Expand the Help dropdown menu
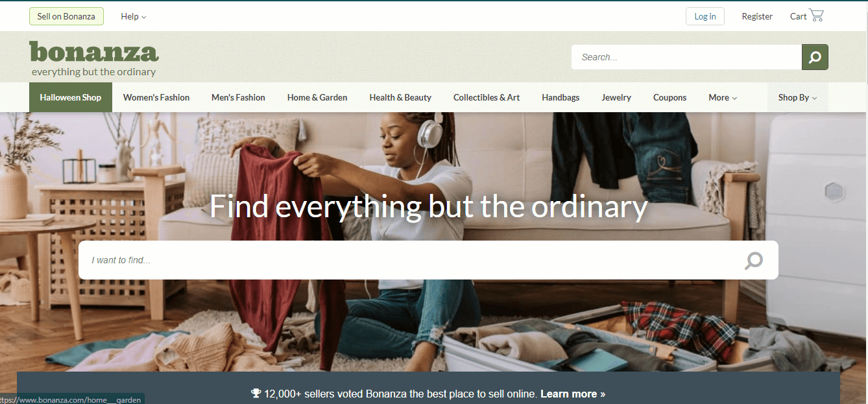 134,16
